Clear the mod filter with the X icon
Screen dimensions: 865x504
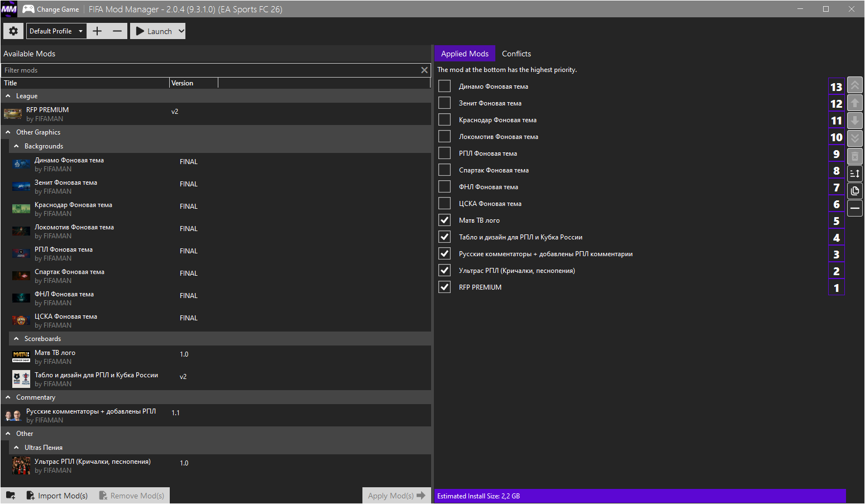pyautogui.click(x=424, y=70)
